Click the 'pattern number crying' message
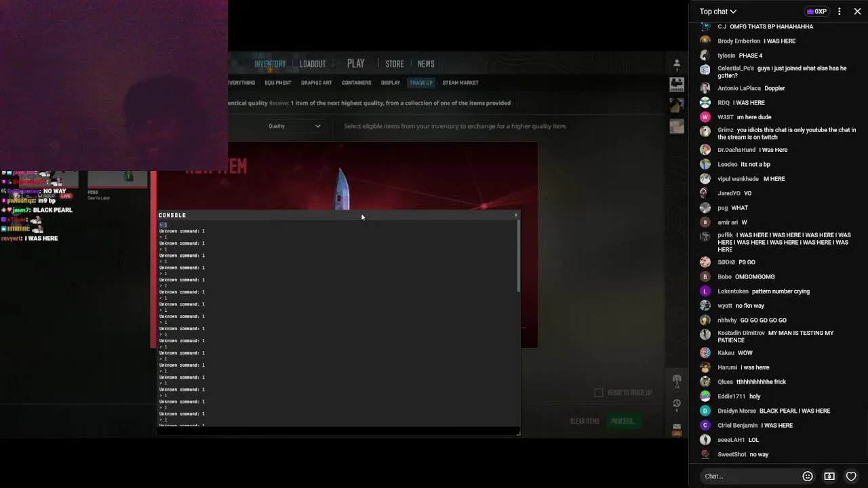The image size is (868, 488). pos(781,291)
